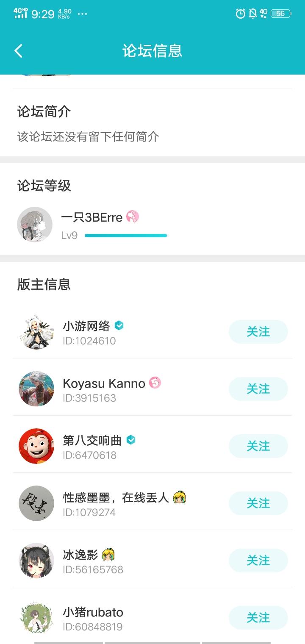
Task: Open 小游网络's profile avatar
Action: [36, 332]
